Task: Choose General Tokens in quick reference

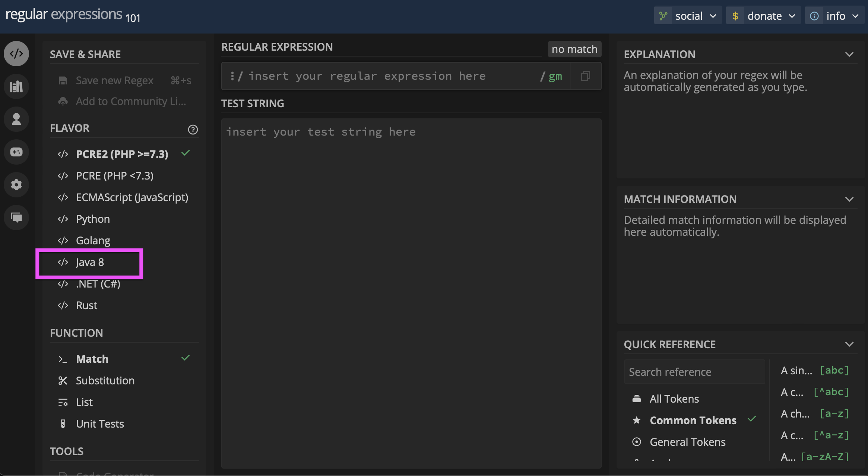Action: point(687,442)
